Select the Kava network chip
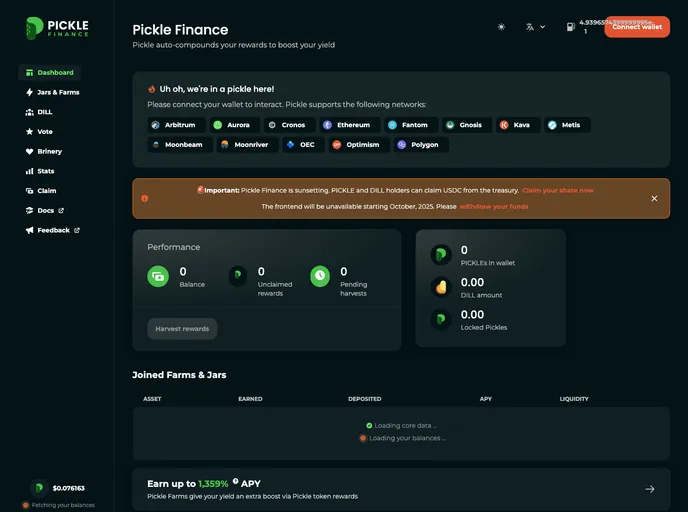 (x=518, y=125)
